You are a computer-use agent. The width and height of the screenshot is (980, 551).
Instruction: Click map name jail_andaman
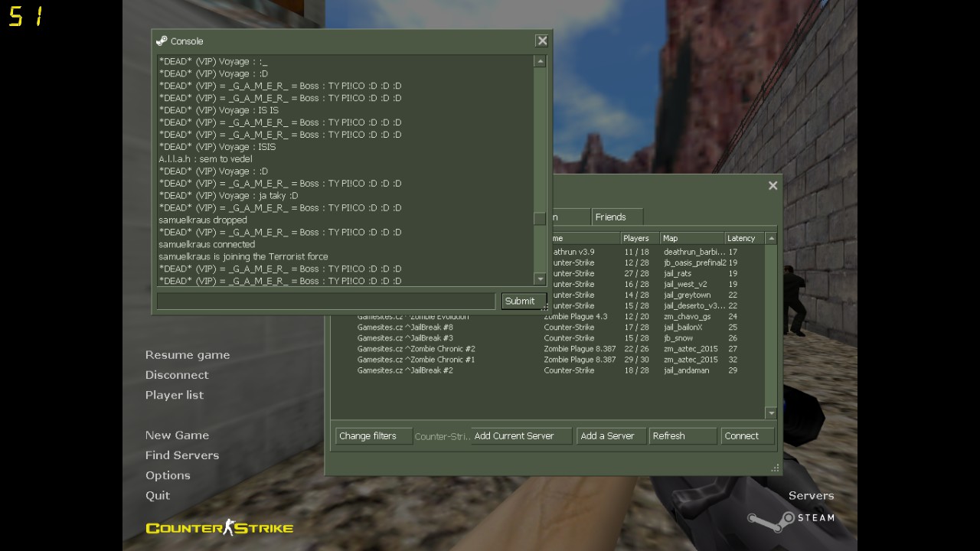pos(687,370)
